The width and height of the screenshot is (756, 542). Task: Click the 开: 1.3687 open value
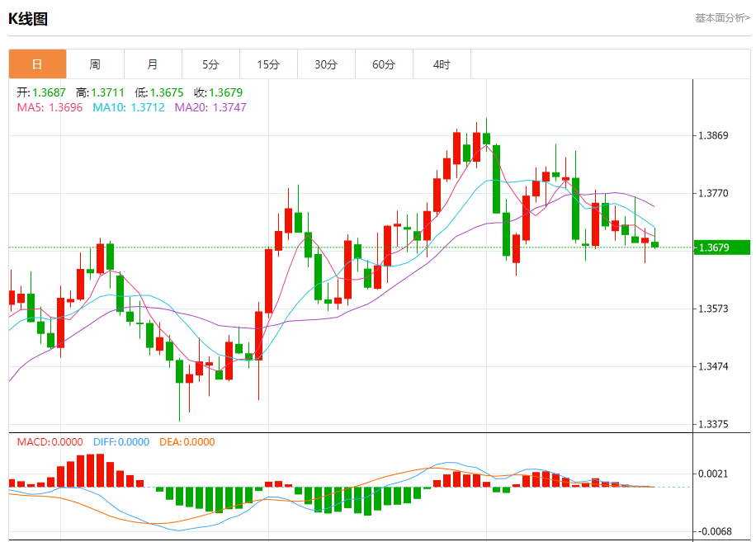(41, 92)
